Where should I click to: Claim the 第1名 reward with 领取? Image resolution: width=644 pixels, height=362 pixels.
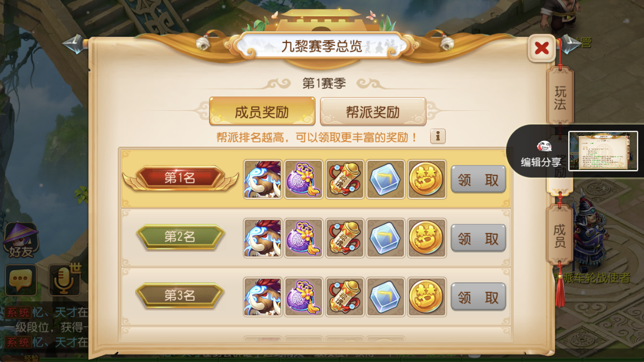(478, 180)
